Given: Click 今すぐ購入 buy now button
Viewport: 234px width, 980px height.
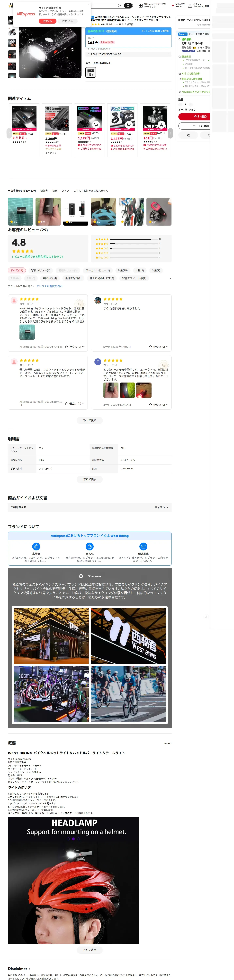Looking at the screenshot, I should tap(194, 116).
